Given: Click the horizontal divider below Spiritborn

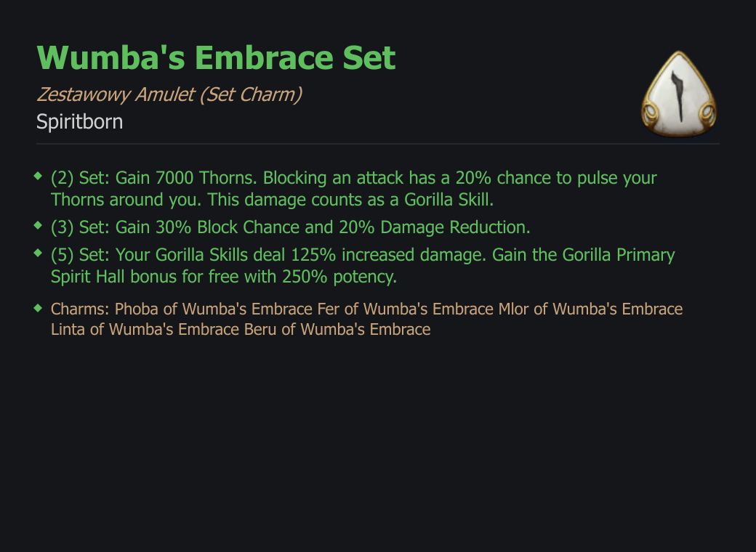Looking at the screenshot, I should point(378,144).
